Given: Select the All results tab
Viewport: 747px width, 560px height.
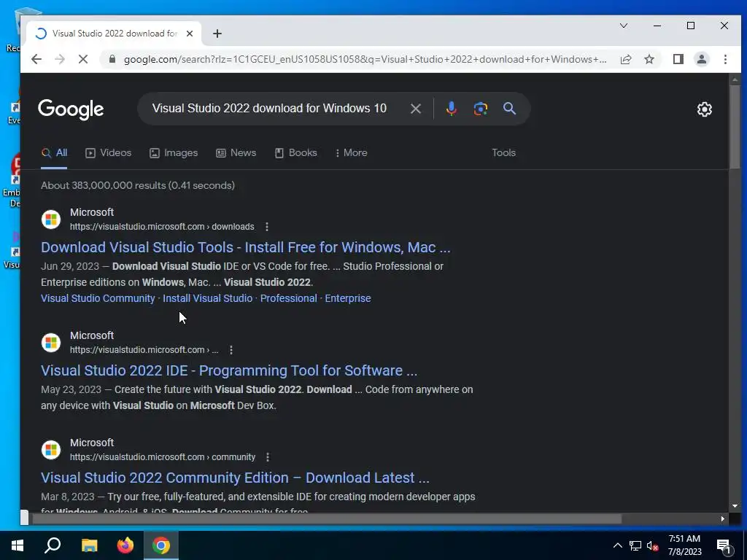Looking at the screenshot, I should [54, 153].
